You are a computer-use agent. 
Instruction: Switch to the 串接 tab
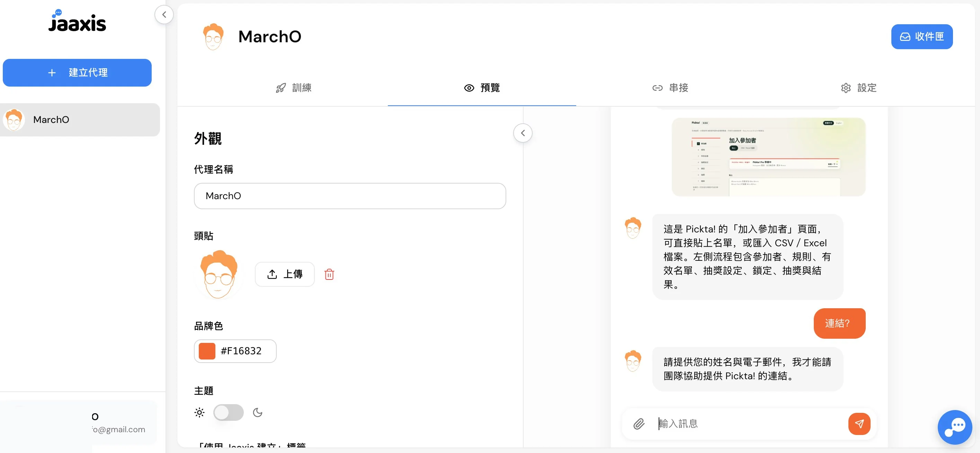(x=670, y=88)
